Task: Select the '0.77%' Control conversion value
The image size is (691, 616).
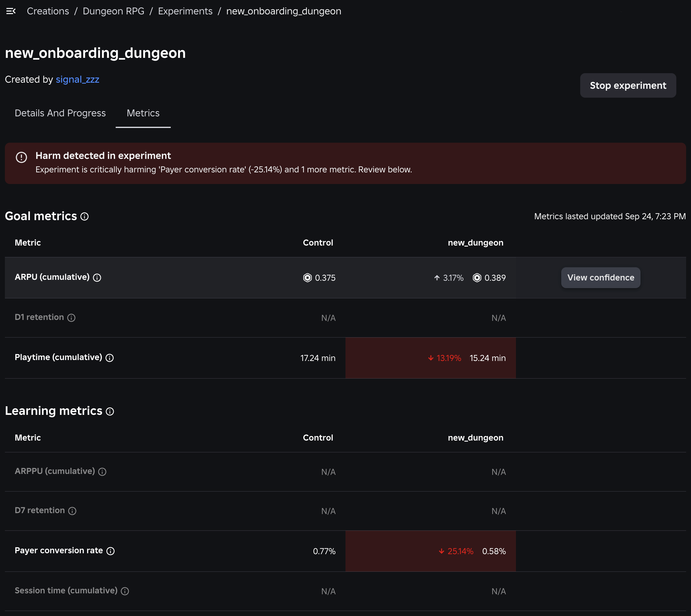Action: [x=324, y=551]
